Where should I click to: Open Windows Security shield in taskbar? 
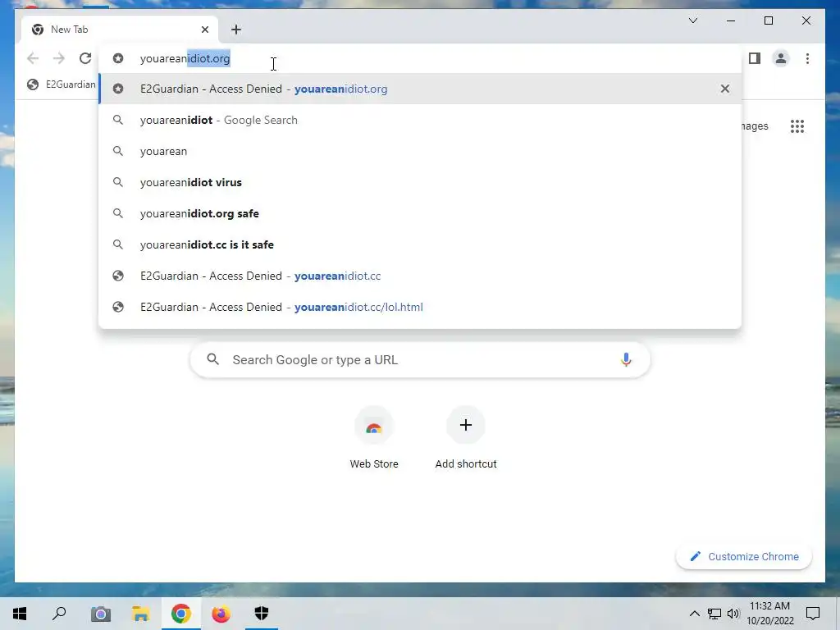pos(262,614)
